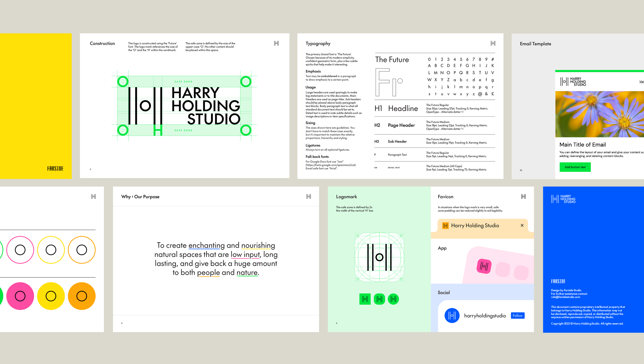Click the 'Why › Our Purpose' breadcrumb title
The image size is (644, 364).
pyautogui.click(x=140, y=197)
